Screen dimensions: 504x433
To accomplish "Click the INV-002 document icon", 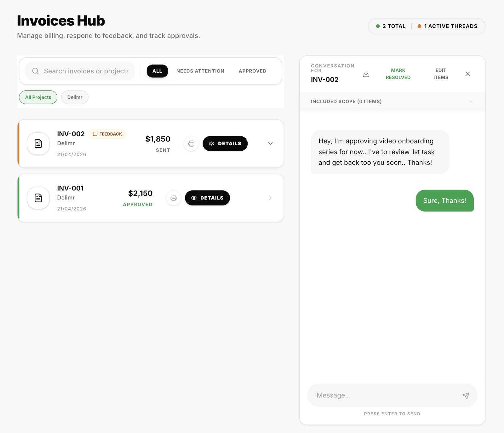I will pyautogui.click(x=38, y=144).
